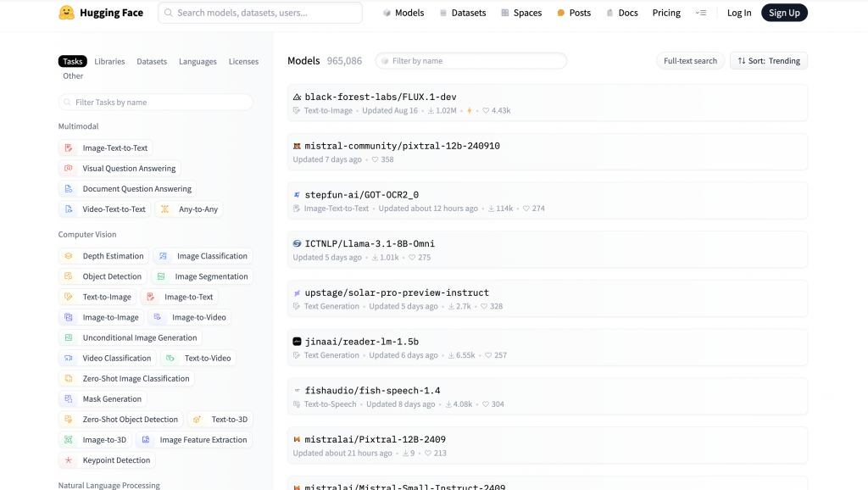The height and width of the screenshot is (490, 868).
Task: Open Spaces in the top navigation
Action: click(x=521, y=13)
